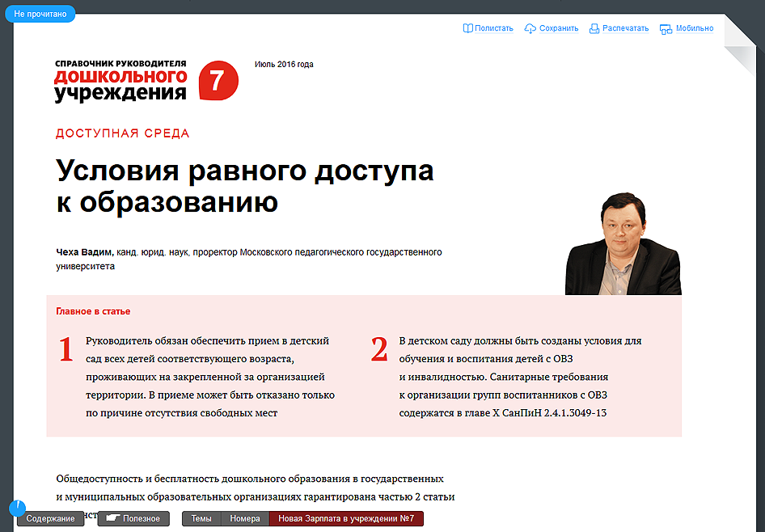Screen dimensions: 765x532
Task: Open the Мобильно link
Action: [x=695, y=28]
